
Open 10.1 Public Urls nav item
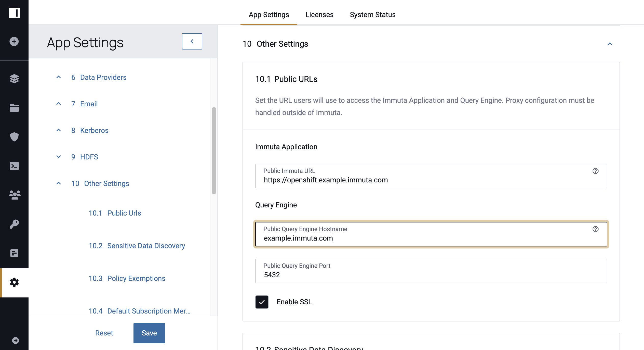pyautogui.click(x=115, y=213)
